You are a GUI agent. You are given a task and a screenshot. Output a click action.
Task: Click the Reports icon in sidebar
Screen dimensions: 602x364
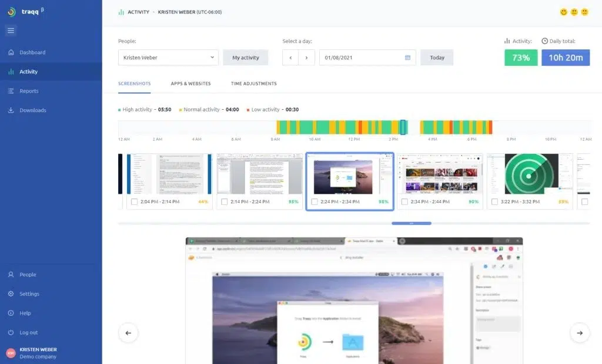tap(11, 91)
